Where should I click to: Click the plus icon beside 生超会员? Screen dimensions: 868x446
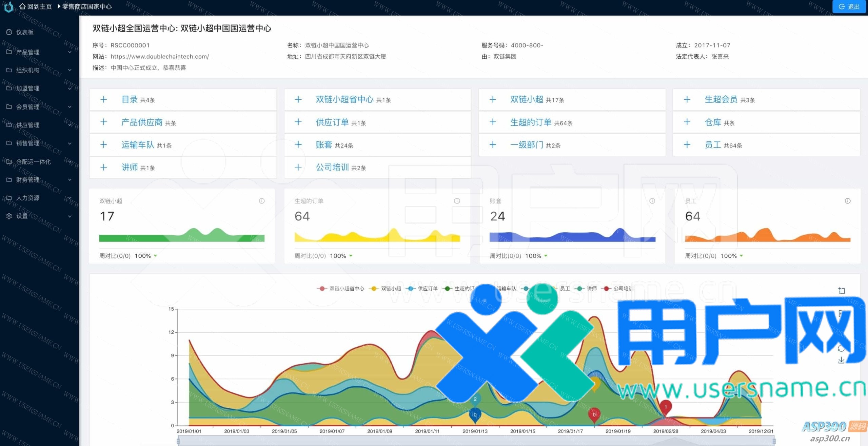point(687,99)
